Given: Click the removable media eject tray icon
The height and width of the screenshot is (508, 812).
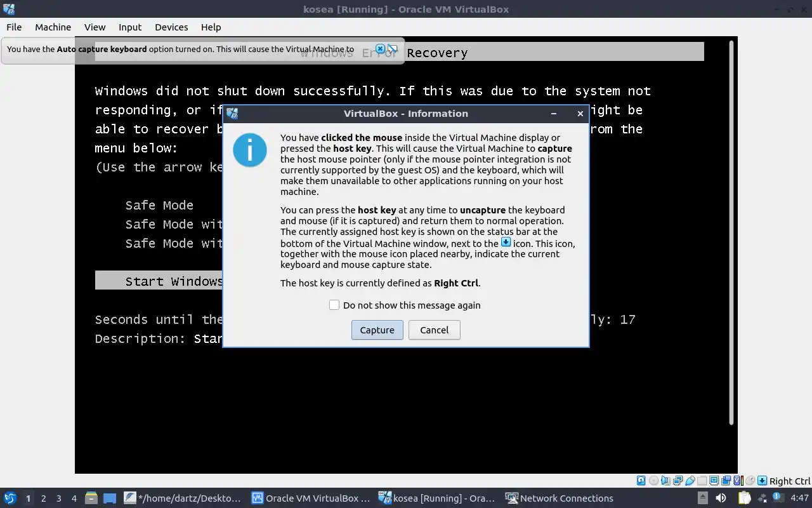Looking at the screenshot, I should click(703, 497).
